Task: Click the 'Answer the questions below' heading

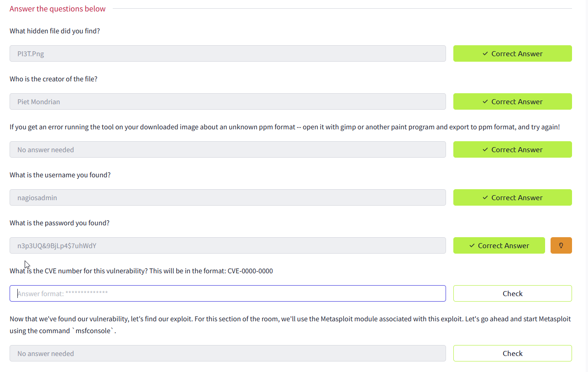Action: tap(58, 9)
